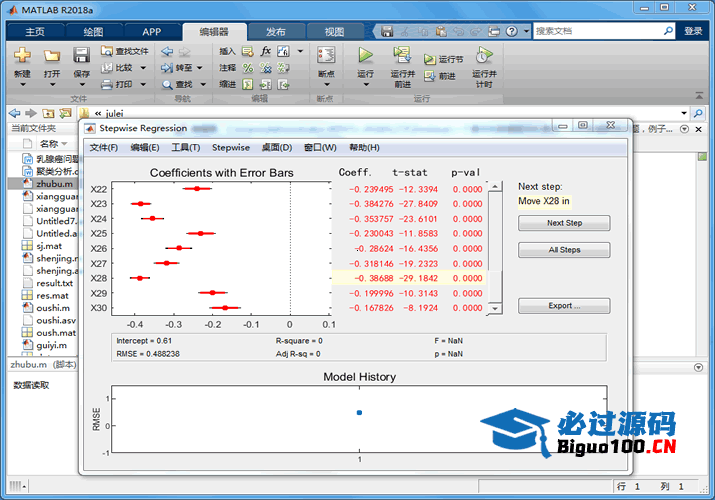Image resolution: width=715 pixels, height=500 pixels.
Task: Select zhubu.m in the file list
Action: (54, 184)
